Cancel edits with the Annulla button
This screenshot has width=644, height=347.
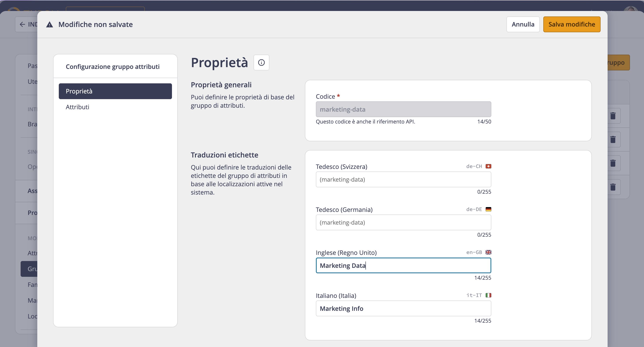pyautogui.click(x=523, y=24)
